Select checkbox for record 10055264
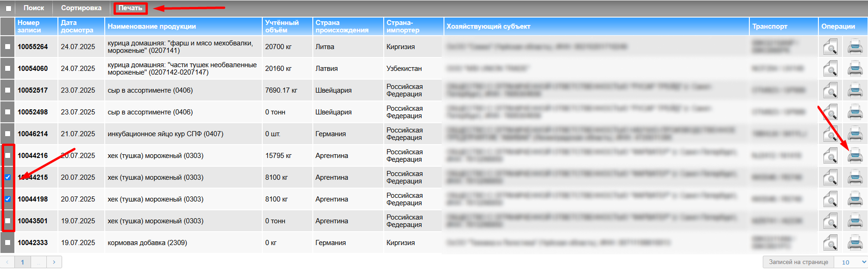 coord(8,47)
